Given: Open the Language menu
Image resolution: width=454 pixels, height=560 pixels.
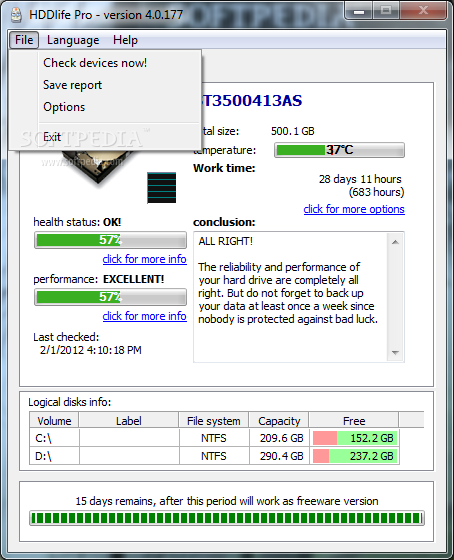Looking at the screenshot, I should pos(73,40).
